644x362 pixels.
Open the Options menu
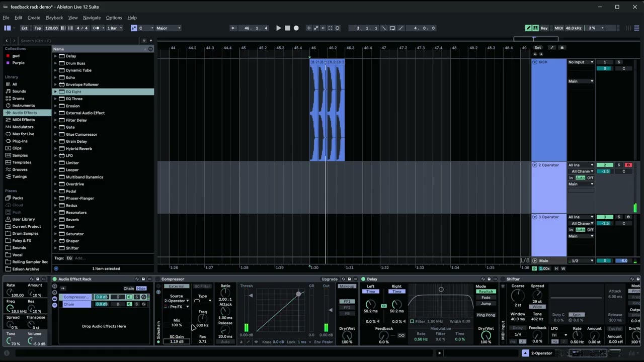click(114, 18)
